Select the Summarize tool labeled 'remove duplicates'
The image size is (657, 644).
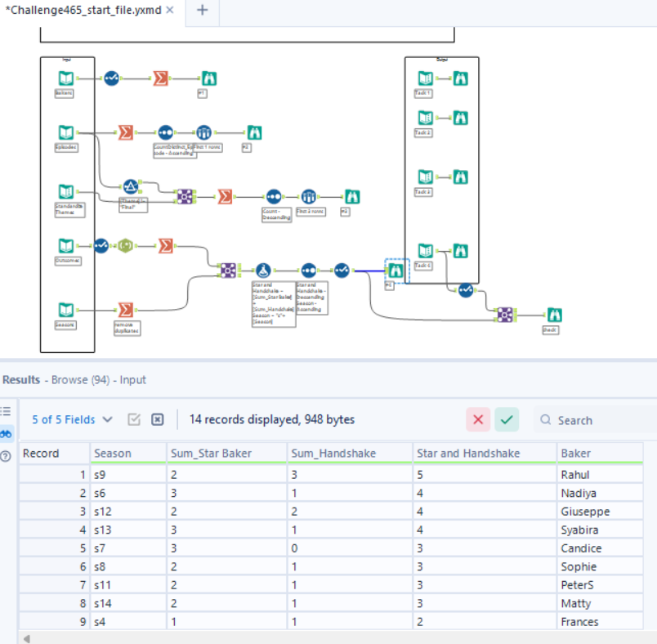[x=124, y=309]
